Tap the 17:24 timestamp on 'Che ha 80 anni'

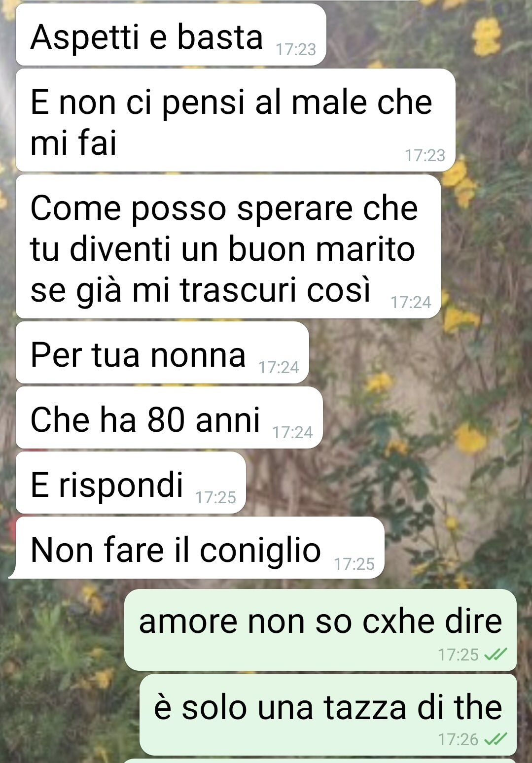(293, 432)
